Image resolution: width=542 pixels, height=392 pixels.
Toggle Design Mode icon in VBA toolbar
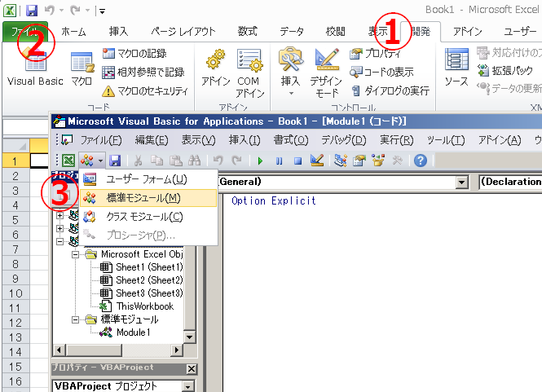(x=316, y=161)
